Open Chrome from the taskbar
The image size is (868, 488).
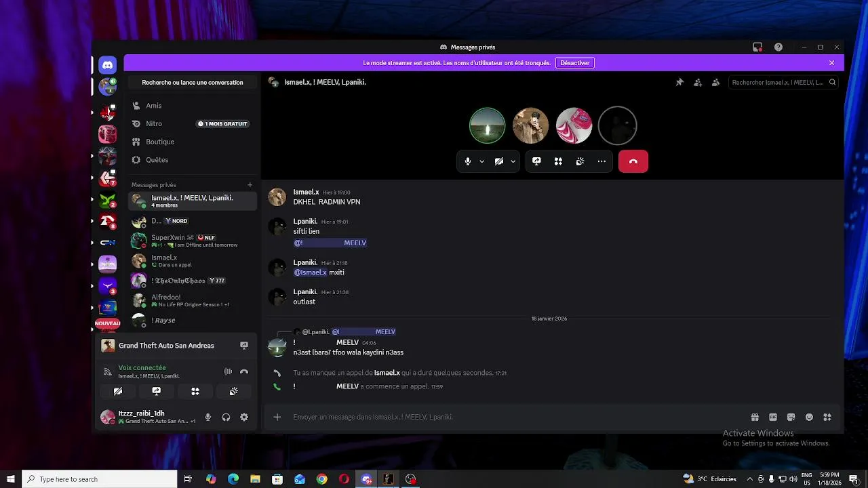pyautogui.click(x=321, y=479)
